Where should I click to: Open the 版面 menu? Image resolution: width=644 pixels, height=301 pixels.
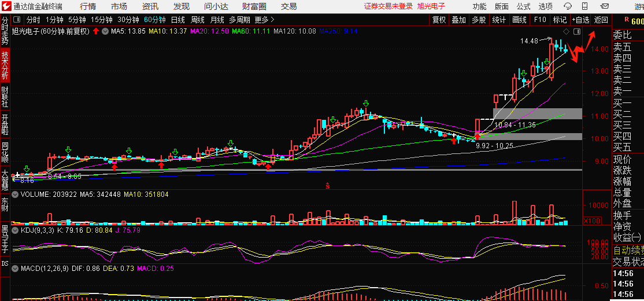pos(501,6)
